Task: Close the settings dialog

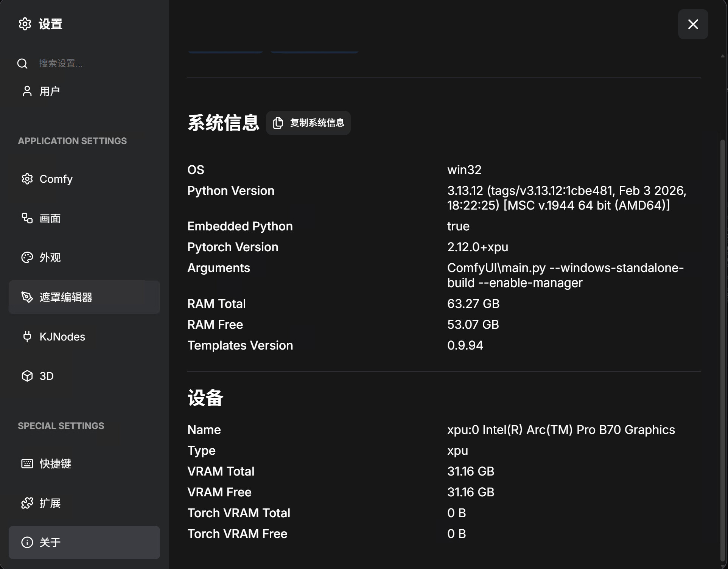Action: (693, 24)
